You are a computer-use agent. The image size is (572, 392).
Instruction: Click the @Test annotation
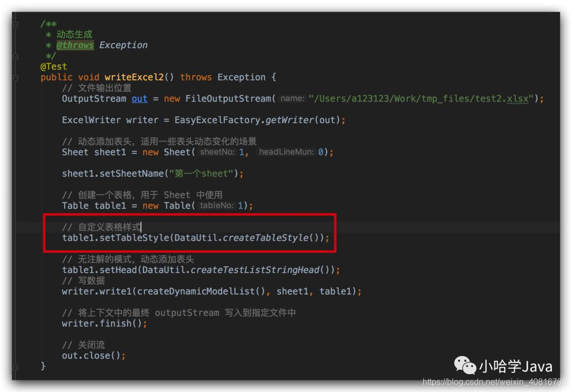(x=53, y=67)
